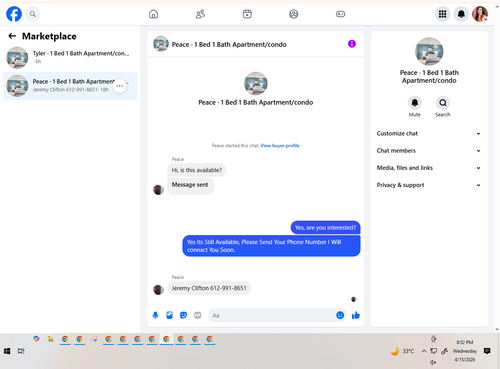The height and width of the screenshot is (369, 500).
Task: Select Peace's apartment conversation in list
Action: click(x=70, y=86)
